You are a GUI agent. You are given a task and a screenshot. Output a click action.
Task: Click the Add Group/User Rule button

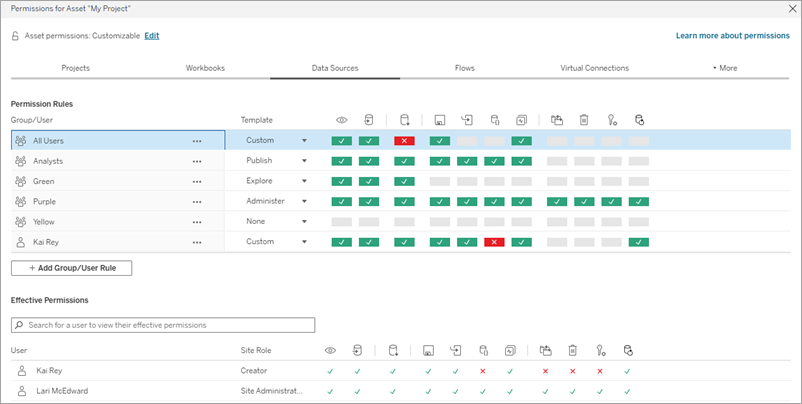point(72,268)
